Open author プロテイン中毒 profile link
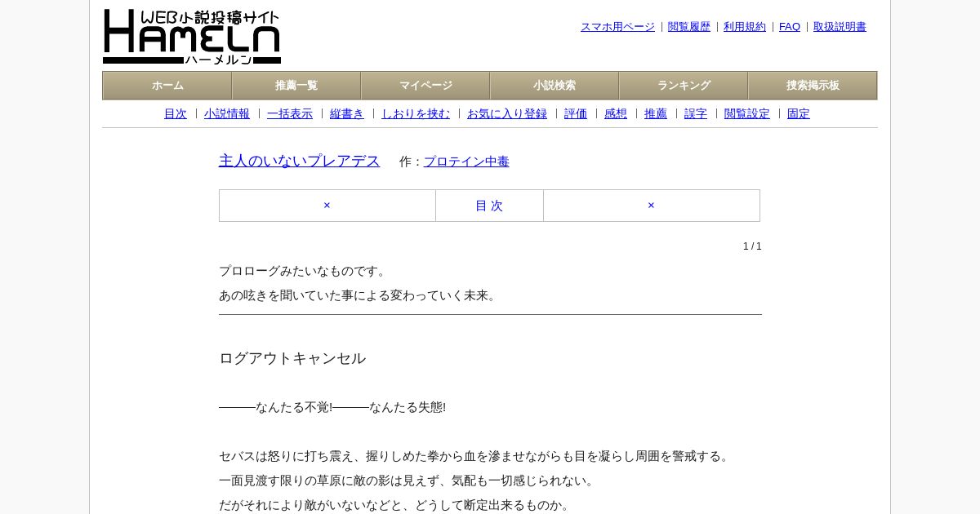 click(x=466, y=162)
